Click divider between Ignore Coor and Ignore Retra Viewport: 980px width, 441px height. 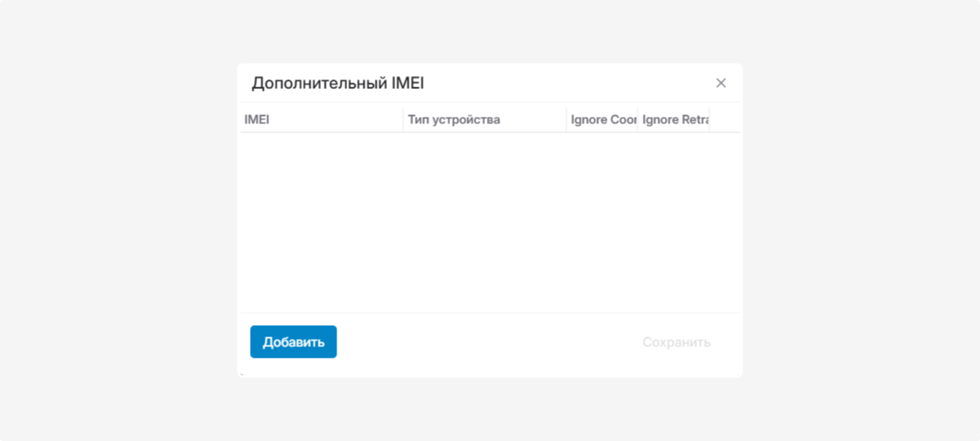coord(638,120)
